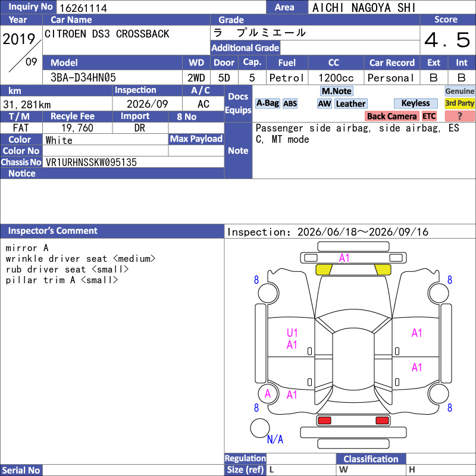Click the Genuine navigation badge
Screen dimensions: 476x476
(x=459, y=91)
